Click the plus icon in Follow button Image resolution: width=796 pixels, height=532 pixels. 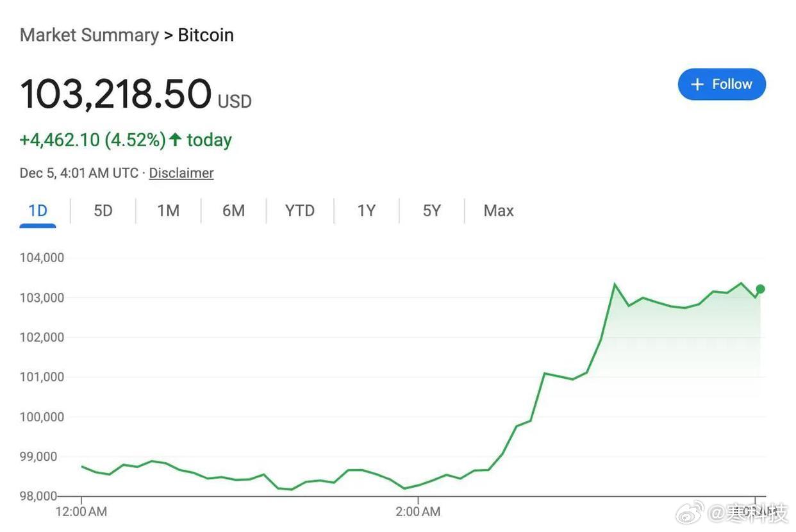(697, 85)
